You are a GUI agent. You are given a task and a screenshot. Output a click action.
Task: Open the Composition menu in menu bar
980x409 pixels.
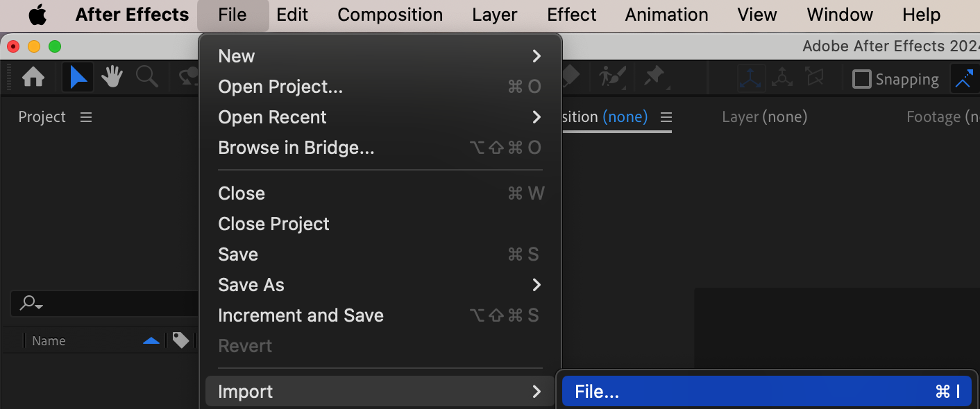tap(390, 15)
